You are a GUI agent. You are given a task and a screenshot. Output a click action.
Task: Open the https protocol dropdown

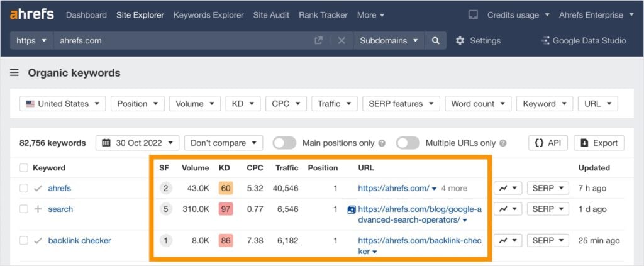tap(31, 41)
